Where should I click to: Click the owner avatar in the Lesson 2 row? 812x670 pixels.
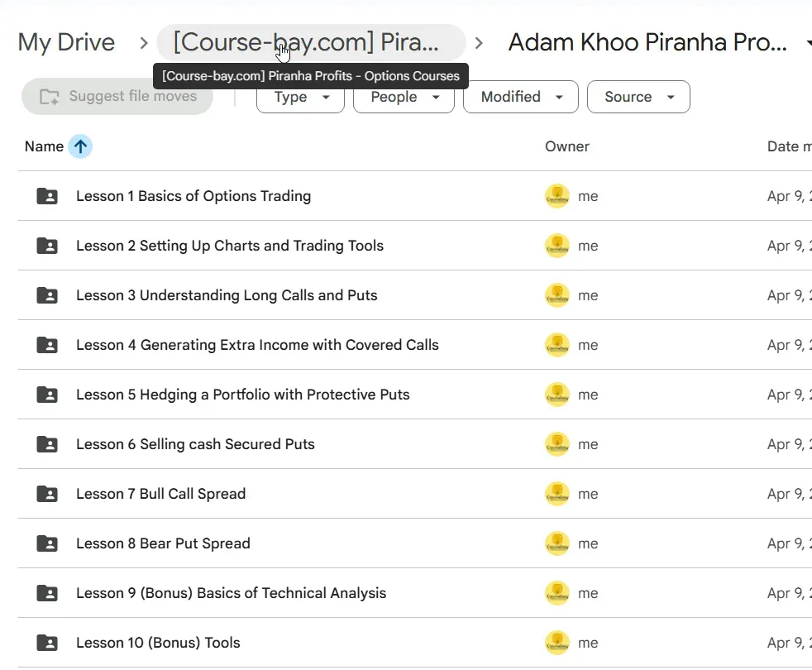557,246
